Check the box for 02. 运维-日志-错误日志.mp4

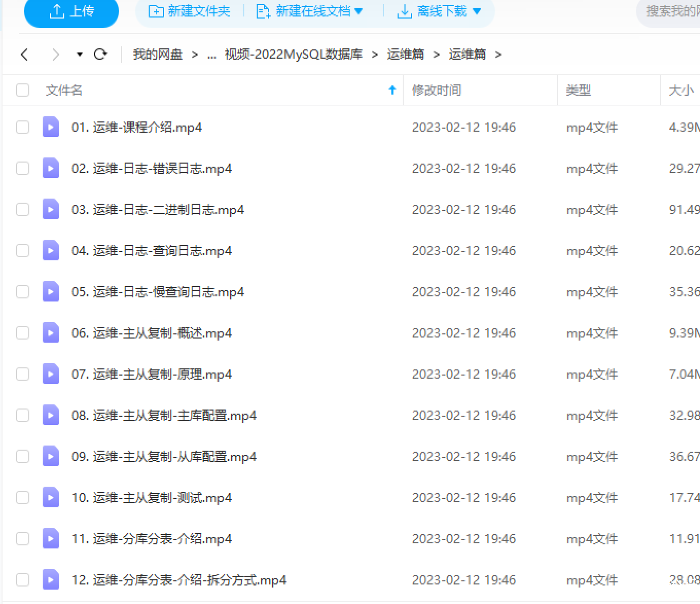click(x=23, y=168)
